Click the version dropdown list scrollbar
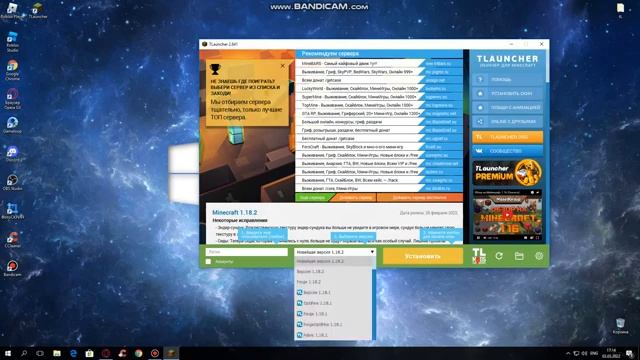This screenshot has height=360, width=640. point(374,304)
